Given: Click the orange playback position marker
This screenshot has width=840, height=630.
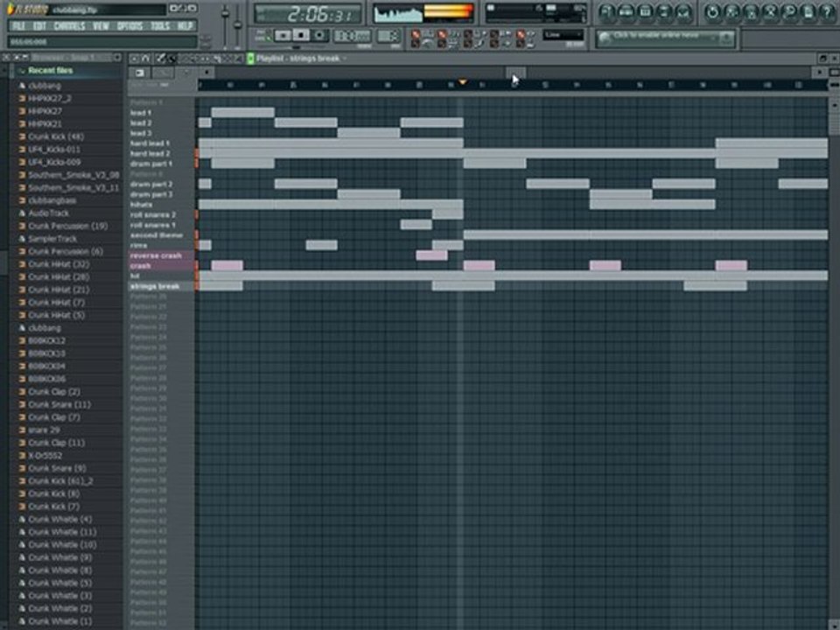Looking at the screenshot, I should click(462, 82).
